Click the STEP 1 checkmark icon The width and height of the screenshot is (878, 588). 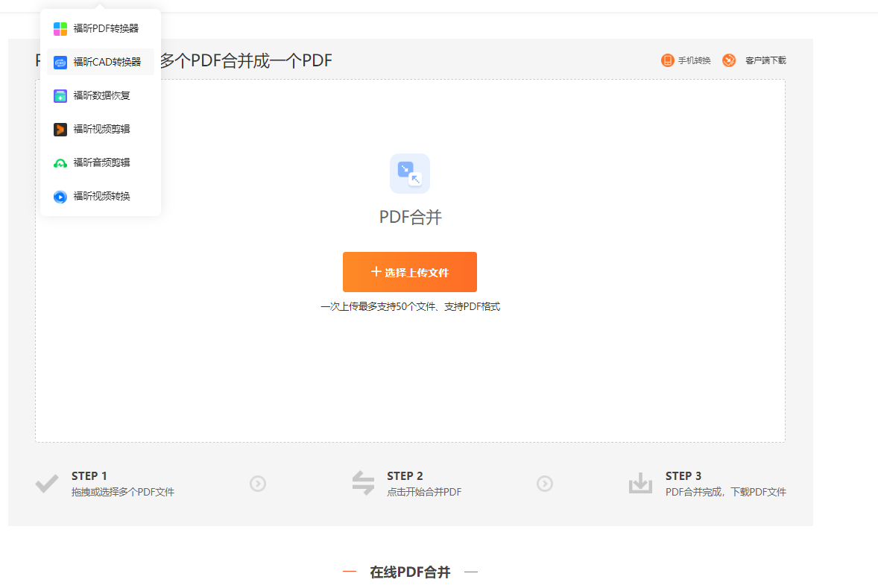pos(47,484)
